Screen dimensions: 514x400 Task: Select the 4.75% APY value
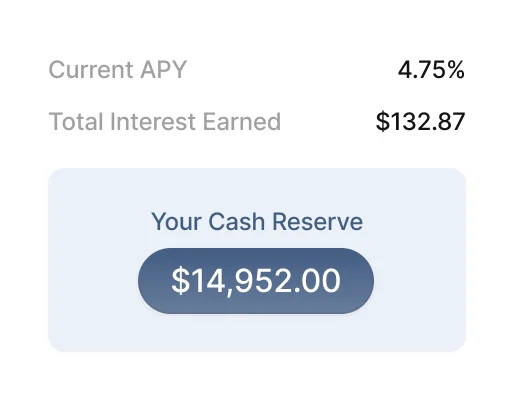431,70
